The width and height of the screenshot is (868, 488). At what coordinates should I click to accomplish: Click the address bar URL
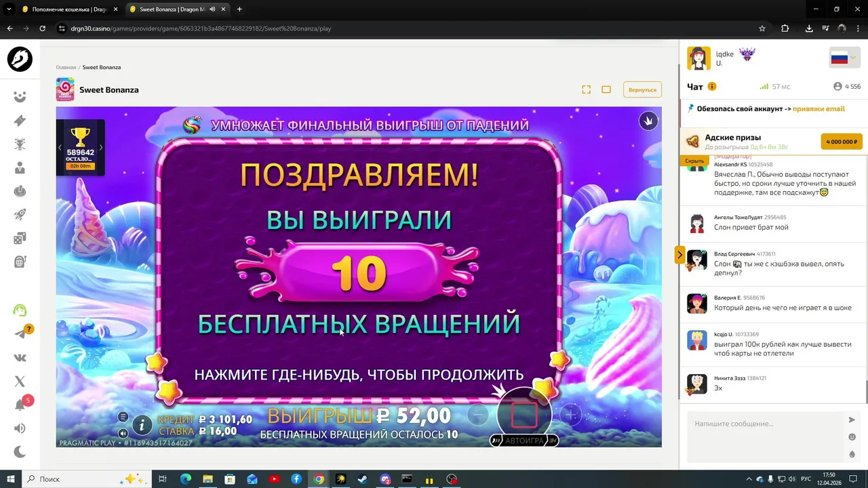(x=201, y=28)
